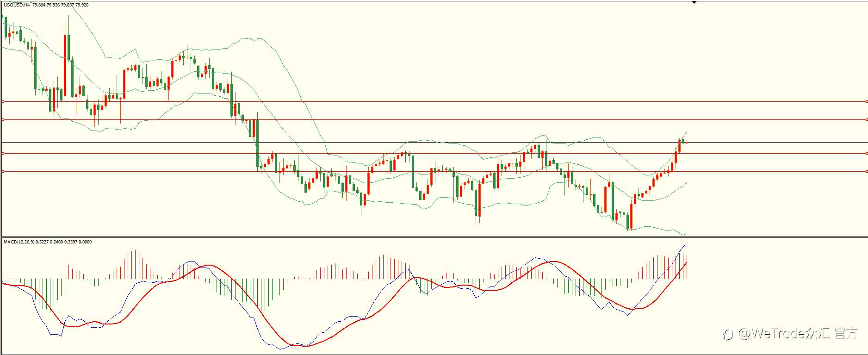This screenshot has width=868, height=355.
Task: Select the right handle of the topmost red line
Action: (866, 101)
